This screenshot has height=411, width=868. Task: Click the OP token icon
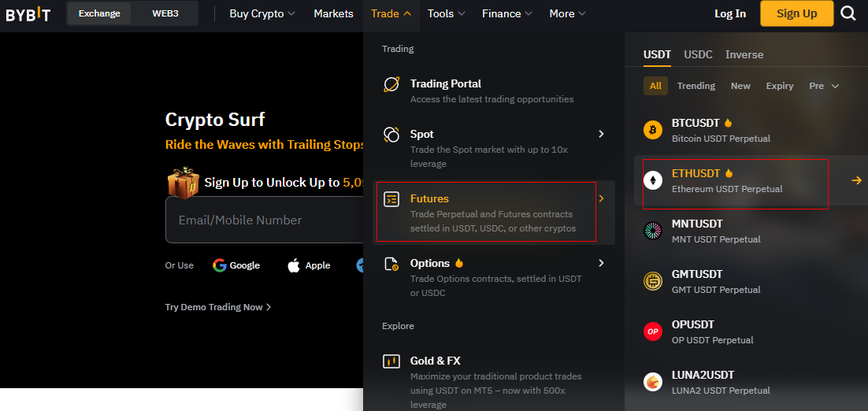click(653, 331)
